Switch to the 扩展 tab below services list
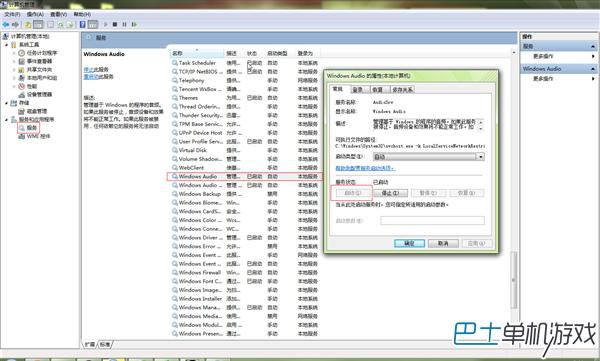Image resolution: width=600 pixels, height=361 pixels. (90, 344)
